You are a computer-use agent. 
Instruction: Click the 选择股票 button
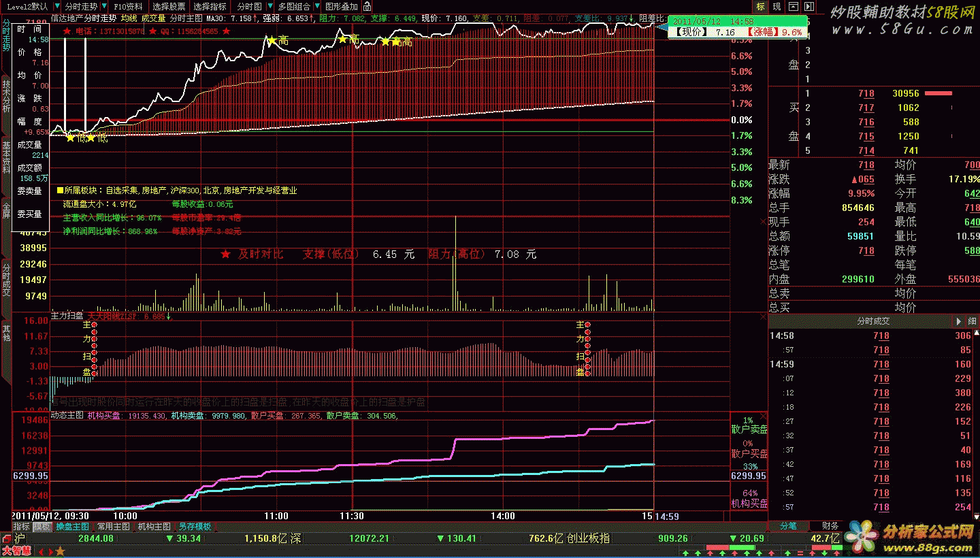click(168, 6)
